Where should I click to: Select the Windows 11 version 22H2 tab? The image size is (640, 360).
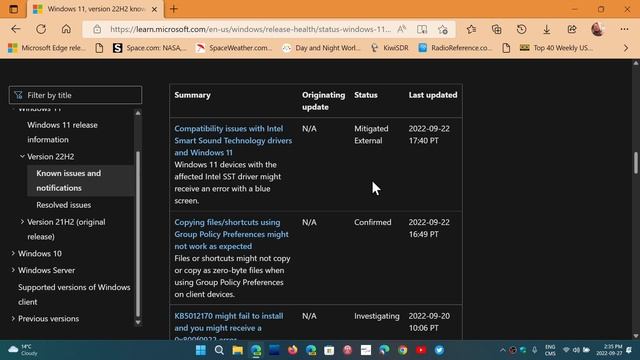point(96,9)
